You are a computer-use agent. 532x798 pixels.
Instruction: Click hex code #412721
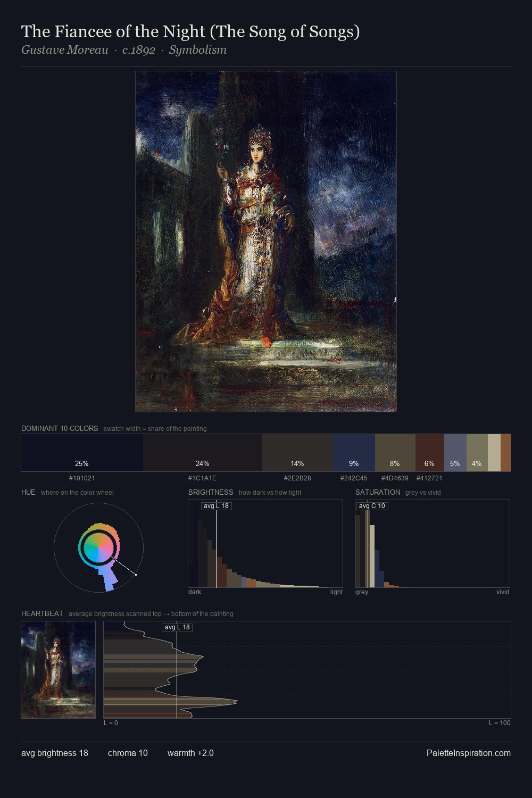coord(429,478)
